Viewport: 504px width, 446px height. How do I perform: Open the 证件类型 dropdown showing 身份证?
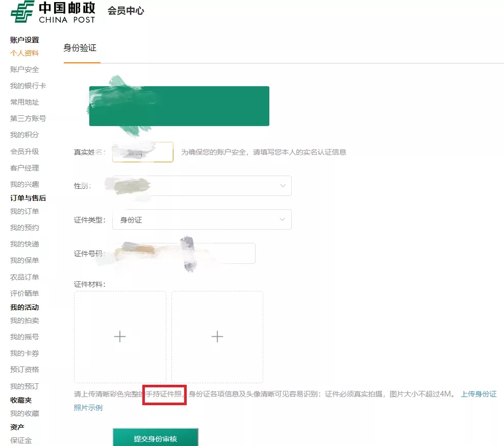click(x=201, y=219)
